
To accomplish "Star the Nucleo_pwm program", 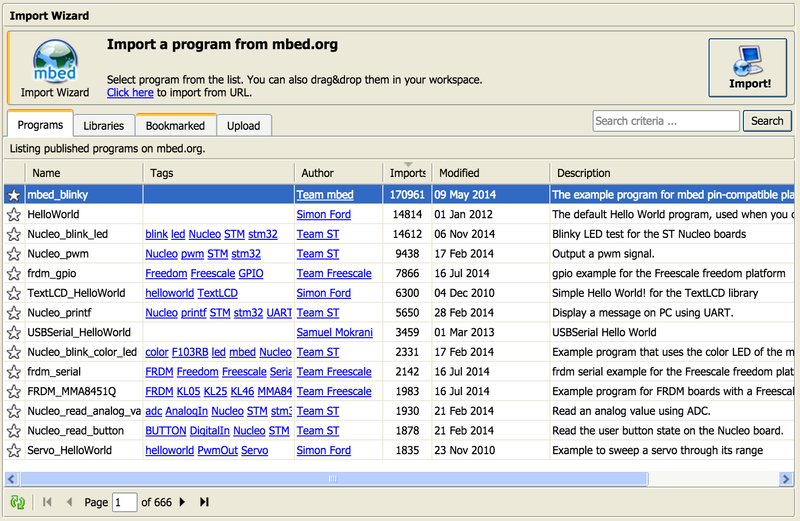I will pos(14,254).
